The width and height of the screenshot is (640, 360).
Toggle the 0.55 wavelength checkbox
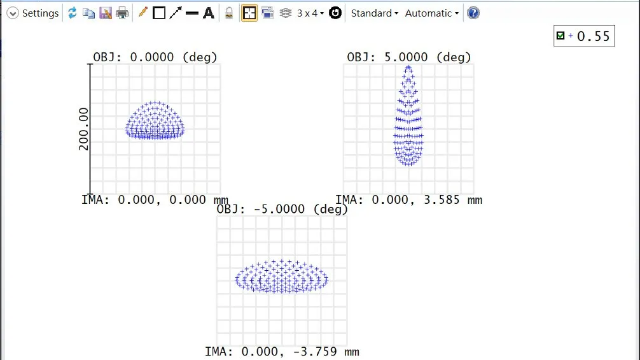click(560, 36)
